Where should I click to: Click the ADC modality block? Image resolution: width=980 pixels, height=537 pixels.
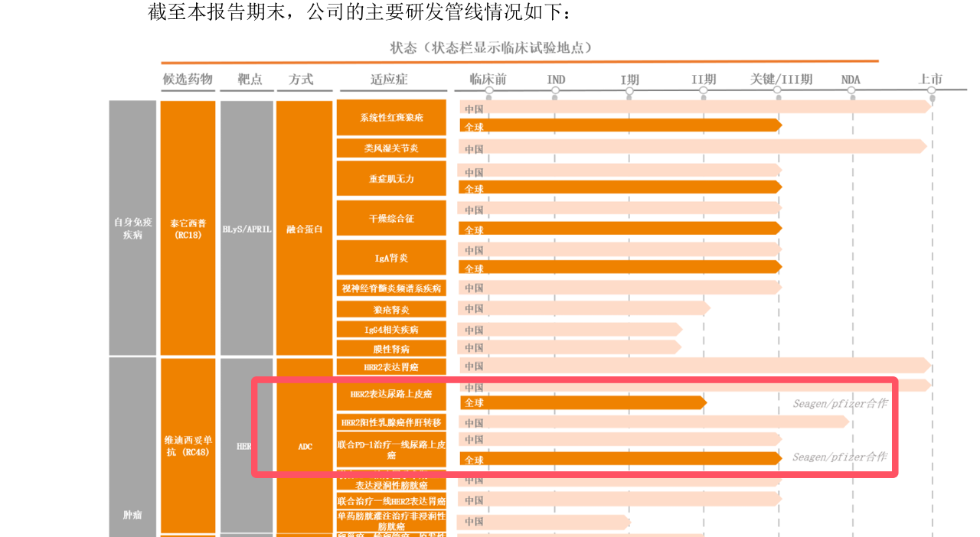coord(304,446)
